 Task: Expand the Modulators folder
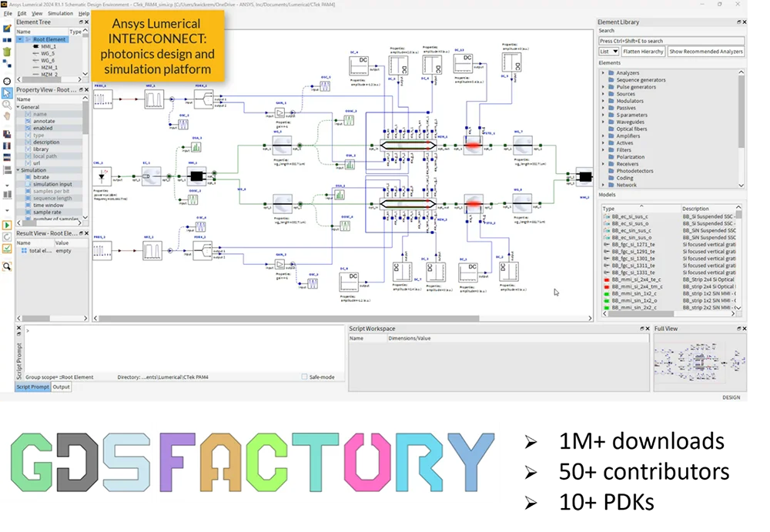604,101
